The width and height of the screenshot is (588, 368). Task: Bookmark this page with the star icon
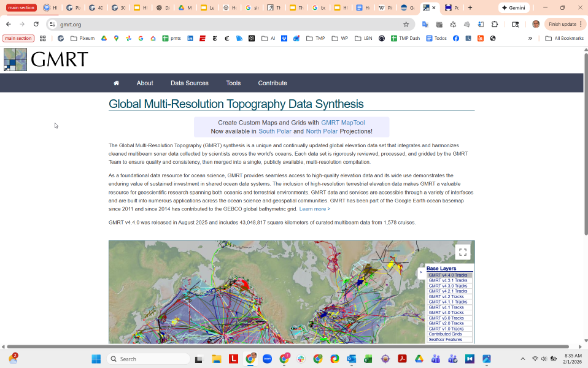[406, 25]
